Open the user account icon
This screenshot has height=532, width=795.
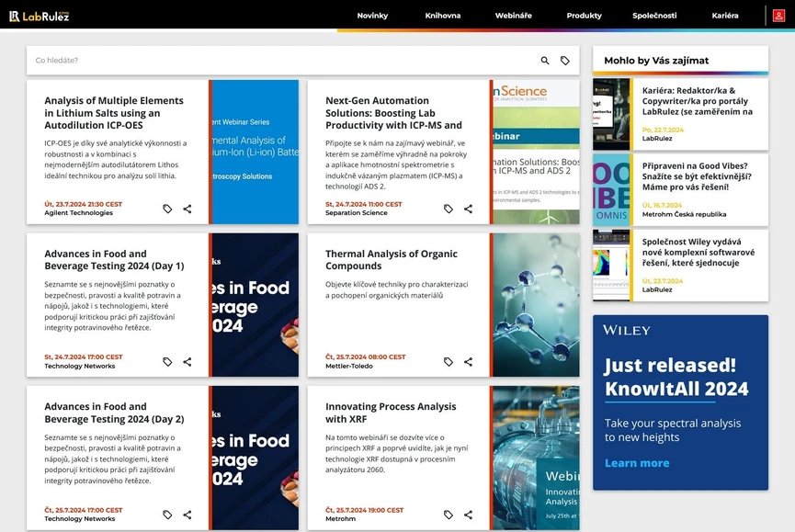(x=778, y=16)
